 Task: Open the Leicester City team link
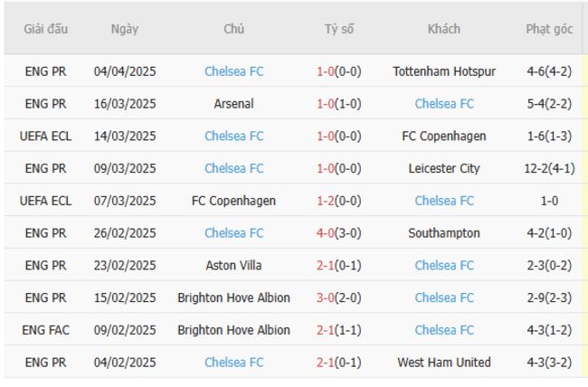pos(444,168)
